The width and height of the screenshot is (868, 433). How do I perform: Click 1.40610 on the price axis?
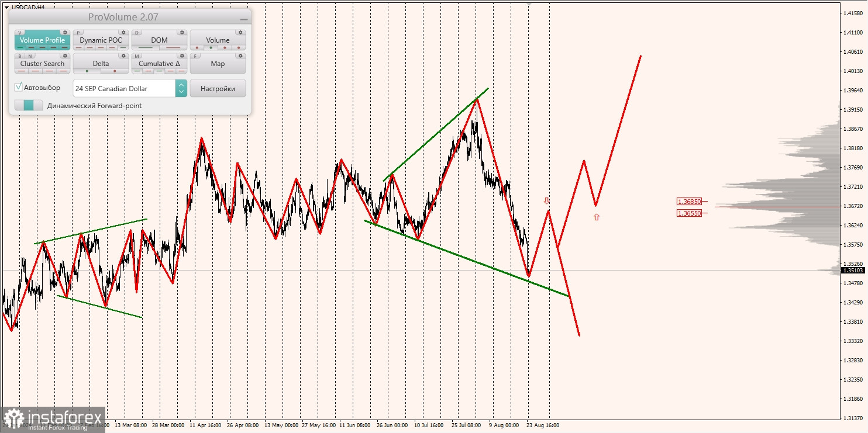pos(853,52)
